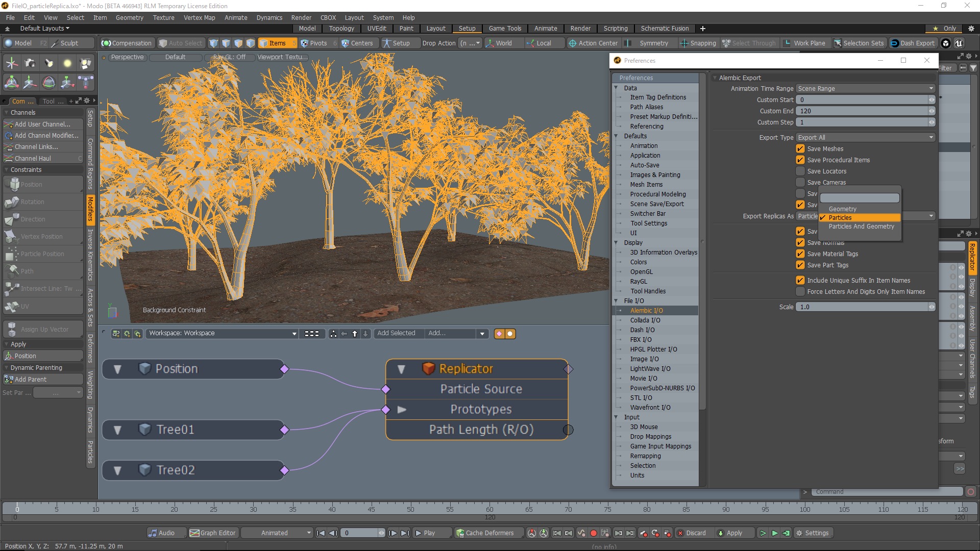Check Force Letters And Digits Only Item Names
Viewport: 980px width, 551px height.
pos(800,291)
